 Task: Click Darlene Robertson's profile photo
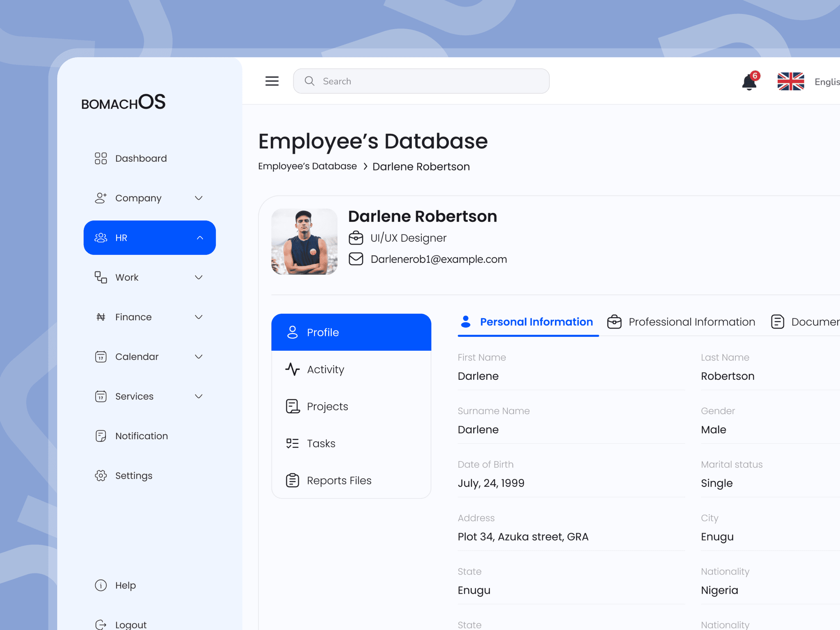coord(304,242)
